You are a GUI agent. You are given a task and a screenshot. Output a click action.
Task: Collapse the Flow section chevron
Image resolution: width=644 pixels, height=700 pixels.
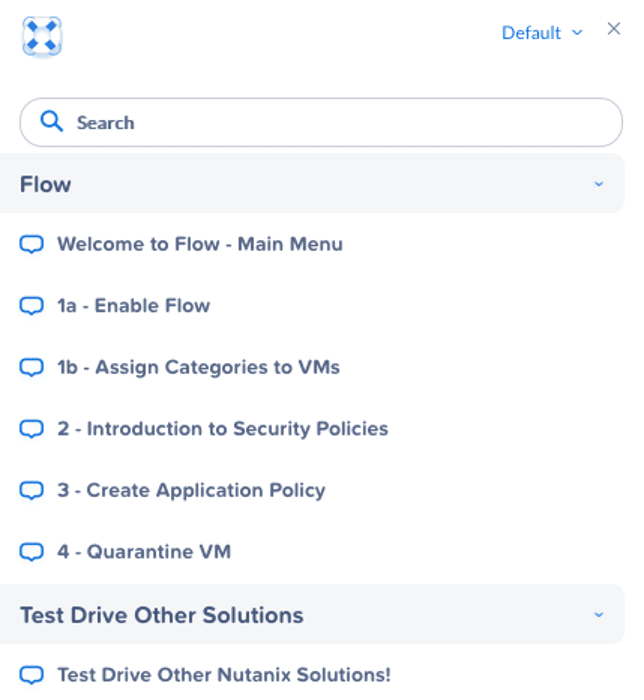599,184
